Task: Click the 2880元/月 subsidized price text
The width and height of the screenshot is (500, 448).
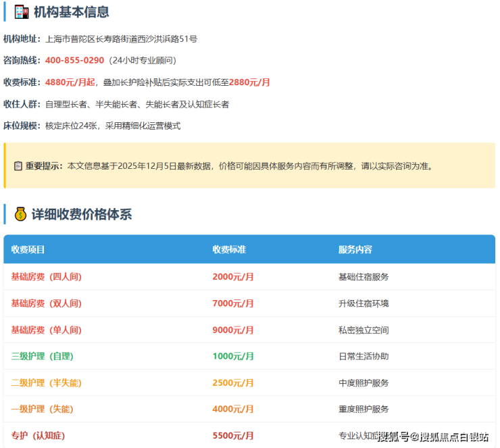Action: tap(249, 82)
